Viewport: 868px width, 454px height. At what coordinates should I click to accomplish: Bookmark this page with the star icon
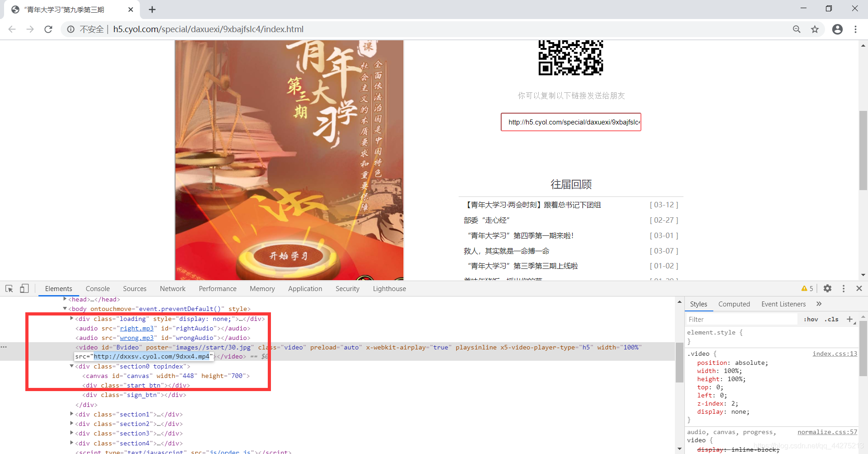(x=815, y=29)
